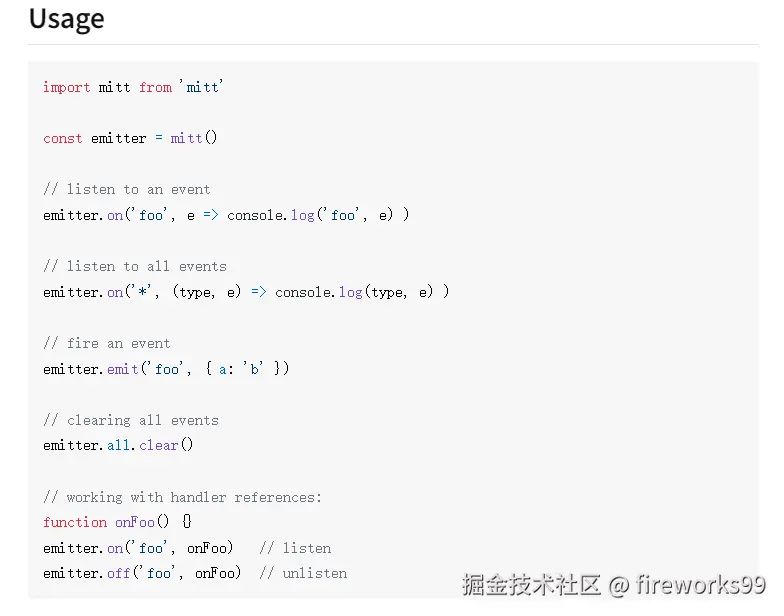Click the "// unlisten" trailing comment
Image resolution: width=784 pixels, height=616 pixels.
(x=303, y=573)
